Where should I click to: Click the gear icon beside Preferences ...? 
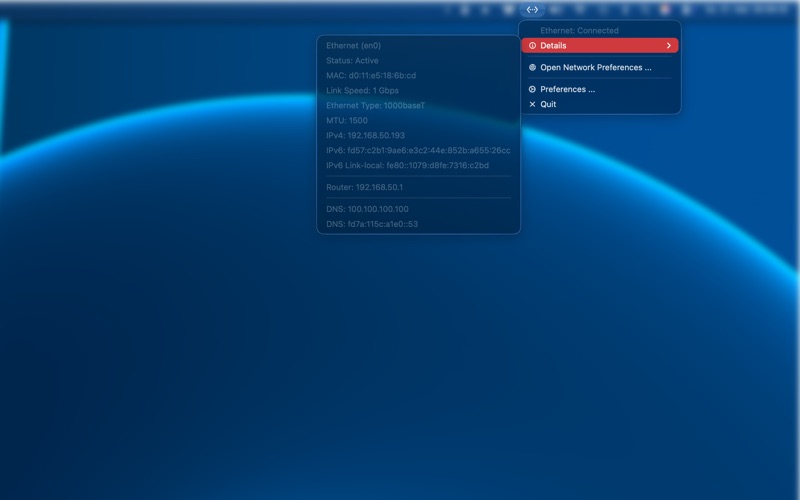click(x=532, y=89)
